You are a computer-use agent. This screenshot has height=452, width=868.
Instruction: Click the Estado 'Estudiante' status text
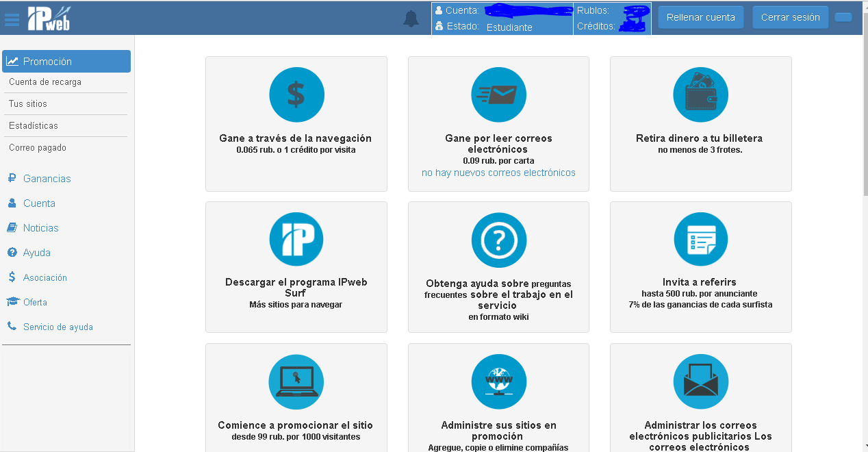click(509, 27)
